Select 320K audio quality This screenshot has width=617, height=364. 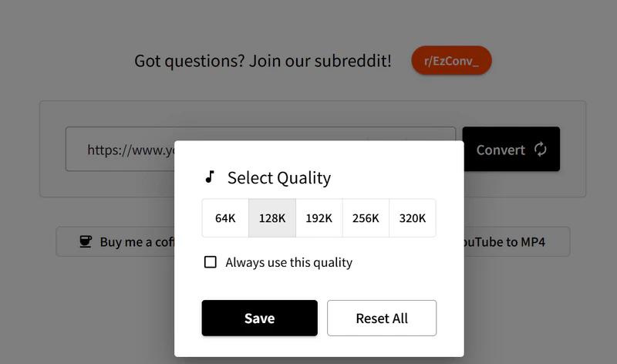click(413, 218)
